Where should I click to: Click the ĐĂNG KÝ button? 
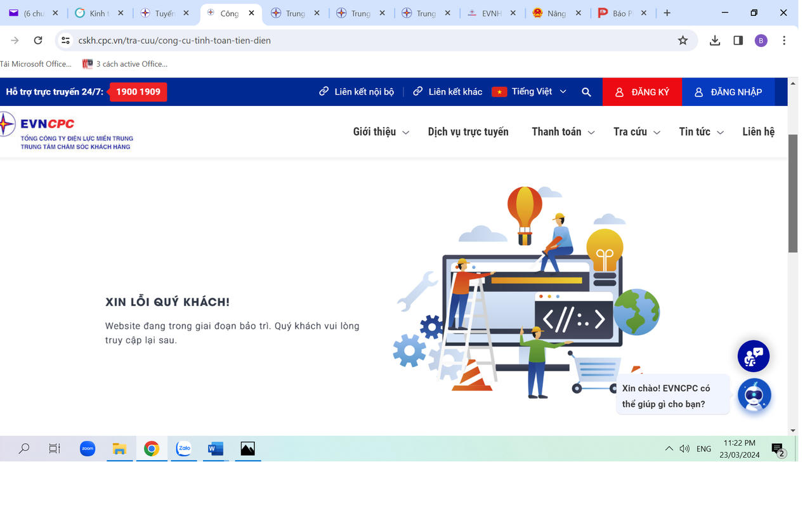pos(642,92)
